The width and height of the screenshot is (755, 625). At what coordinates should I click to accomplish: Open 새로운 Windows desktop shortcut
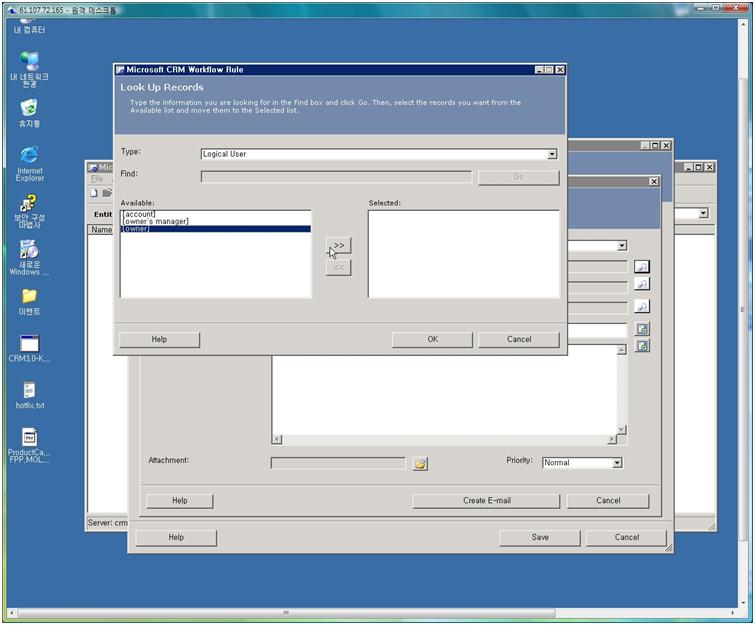[29, 258]
